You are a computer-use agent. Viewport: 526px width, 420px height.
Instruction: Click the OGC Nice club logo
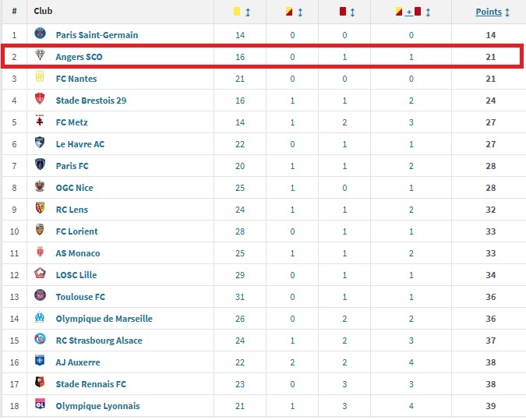pyautogui.click(x=40, y=188)
